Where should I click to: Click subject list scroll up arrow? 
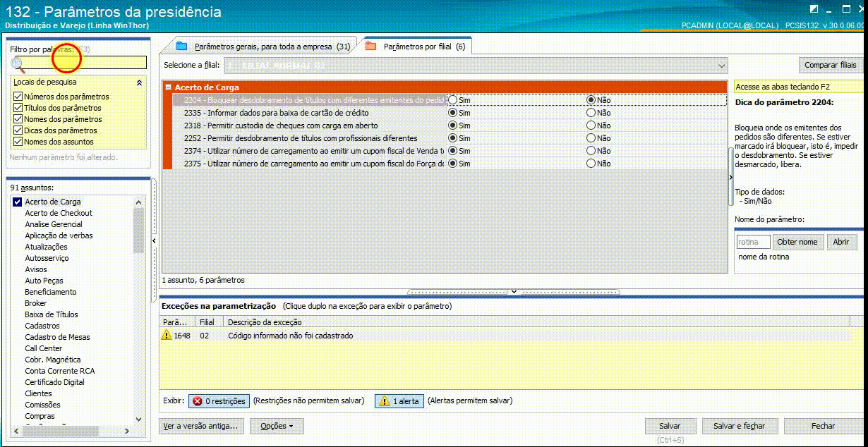(138, 202)
